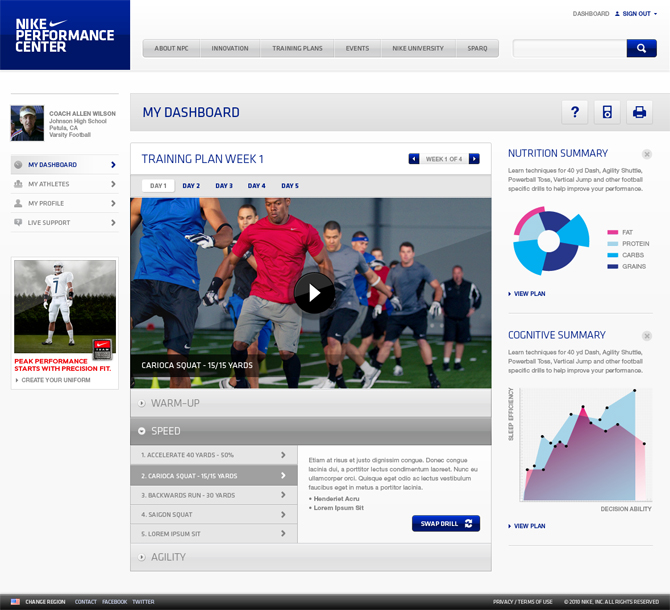Image resolution: width=670 pixels, height=610 pixels.
Task: Click the print dashboard icon
Action: (x=639, y=112)
